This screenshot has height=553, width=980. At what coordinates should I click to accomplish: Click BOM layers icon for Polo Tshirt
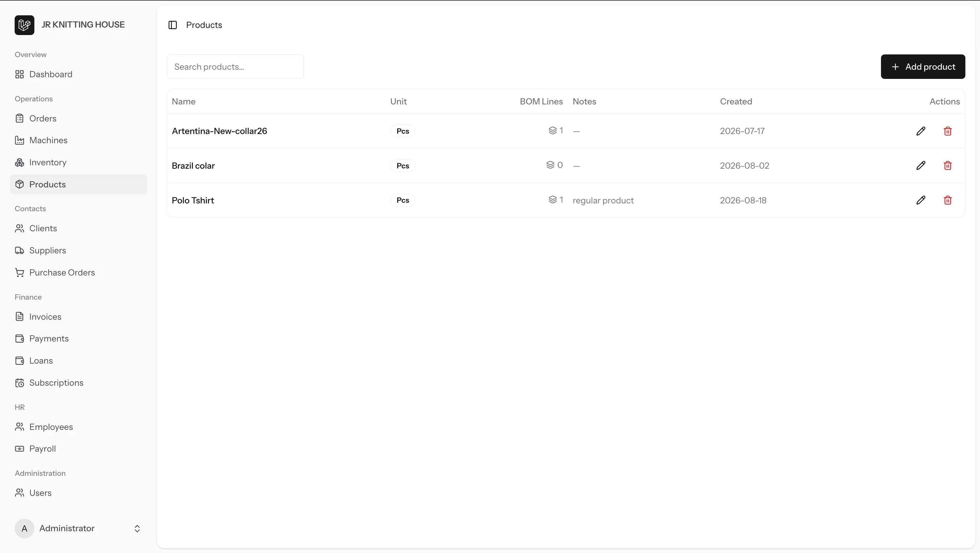pos(552,200)
